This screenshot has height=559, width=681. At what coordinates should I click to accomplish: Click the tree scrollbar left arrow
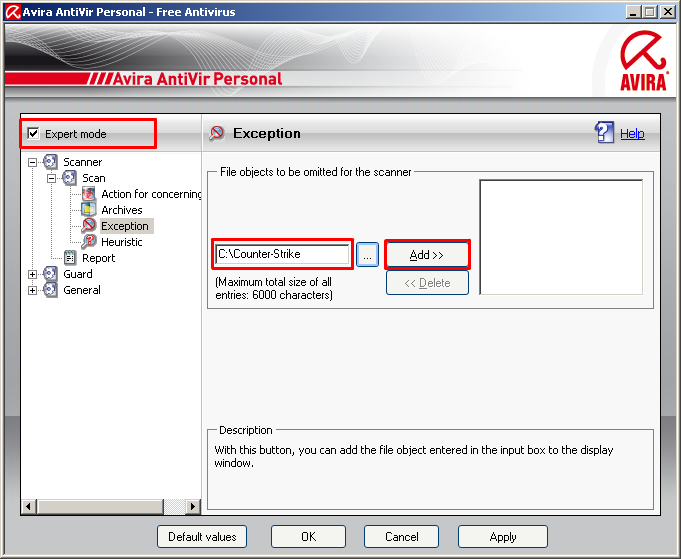[x=29, y=506]
